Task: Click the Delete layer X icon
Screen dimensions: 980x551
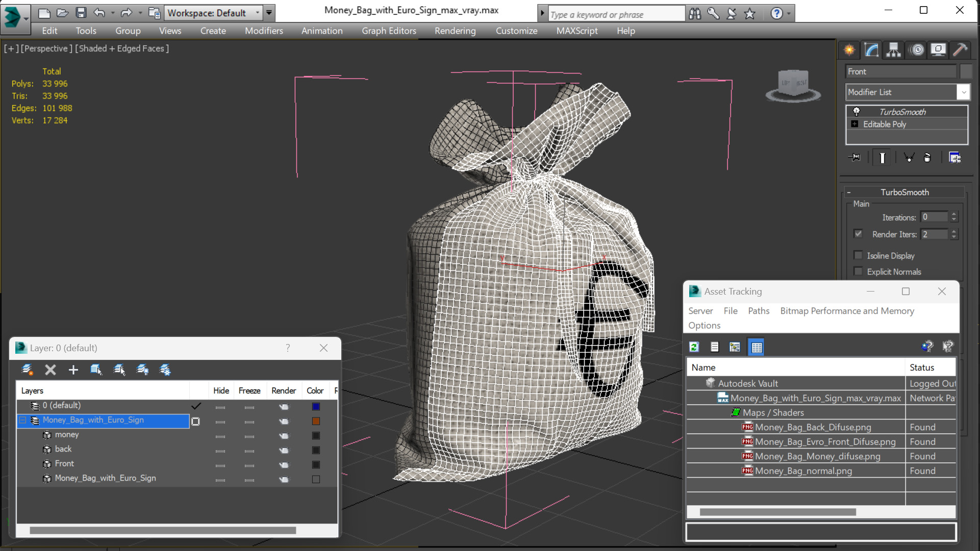Action: tap(50, 370)
